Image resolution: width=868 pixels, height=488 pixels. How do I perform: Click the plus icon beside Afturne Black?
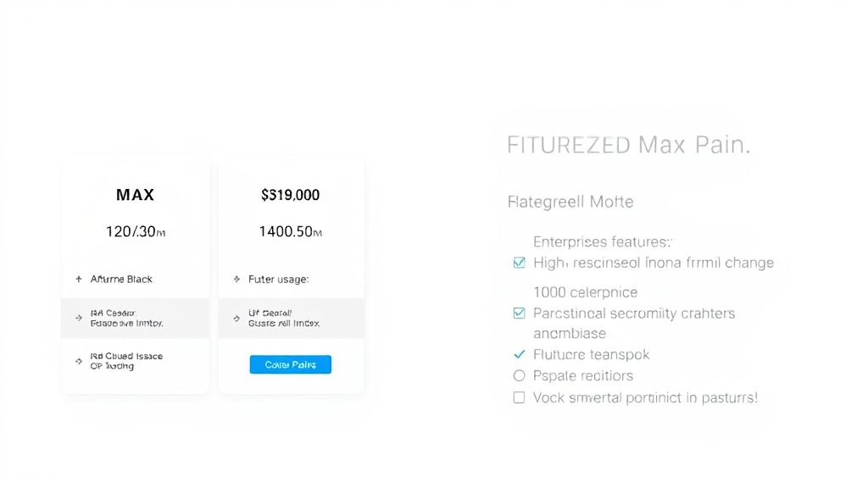(x=79, y=279)
